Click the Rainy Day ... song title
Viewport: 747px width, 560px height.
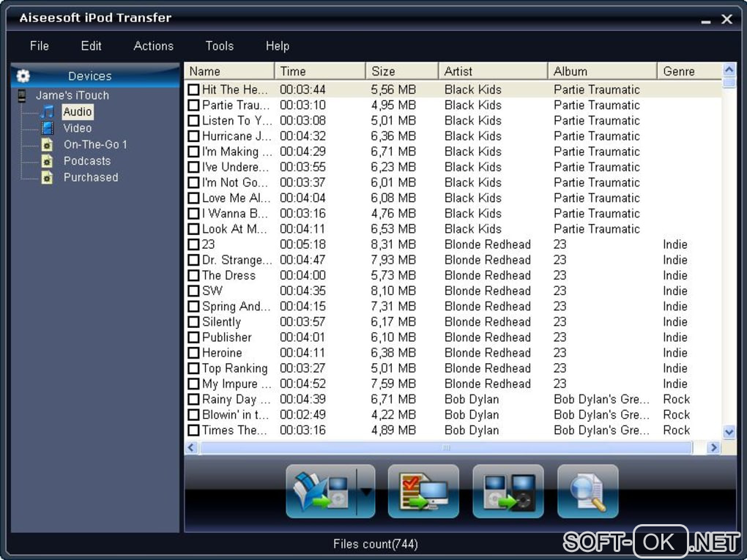click(x=237, y=400)
